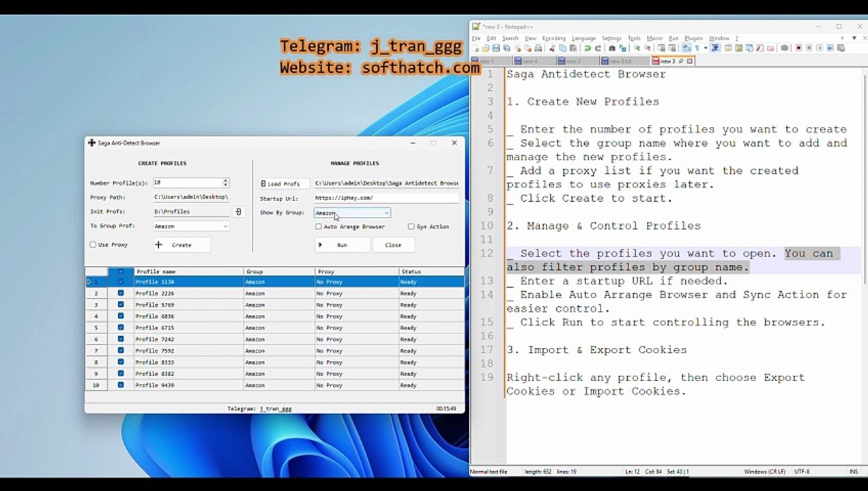
Task: Click the Close button next to Run
Action: point(393,245)
